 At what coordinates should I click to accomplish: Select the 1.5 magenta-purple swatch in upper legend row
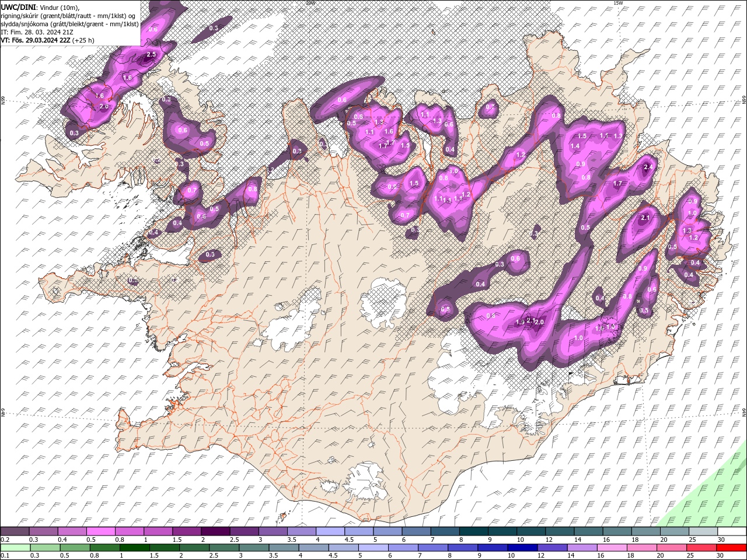point(186,531)
